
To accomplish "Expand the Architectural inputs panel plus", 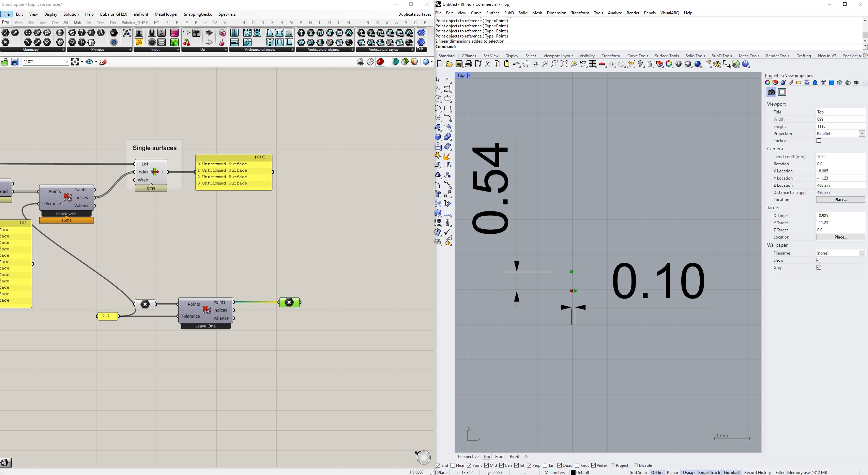I will click(x=292, y=50).
